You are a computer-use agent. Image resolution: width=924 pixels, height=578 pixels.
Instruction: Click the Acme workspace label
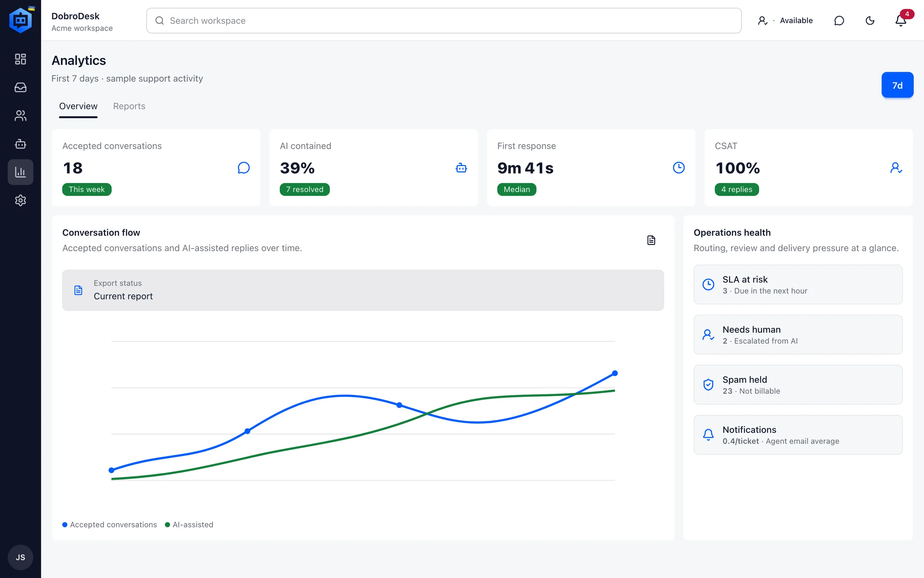[82, 28]
